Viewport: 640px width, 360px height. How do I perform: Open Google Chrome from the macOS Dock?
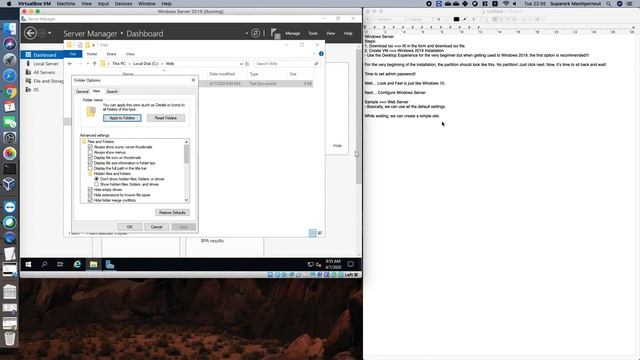pyautogui.click(x=10, y=91)
